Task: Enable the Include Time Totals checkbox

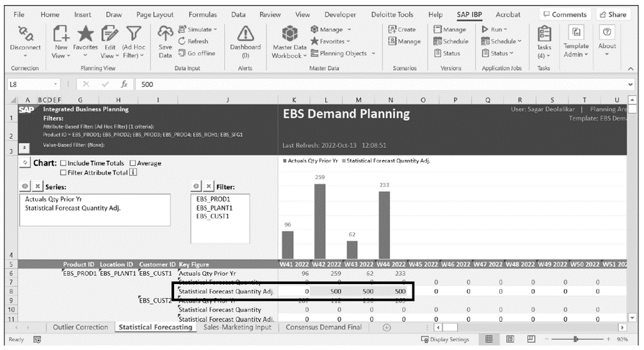Action: pyautogui.click(x=63, y=163)
